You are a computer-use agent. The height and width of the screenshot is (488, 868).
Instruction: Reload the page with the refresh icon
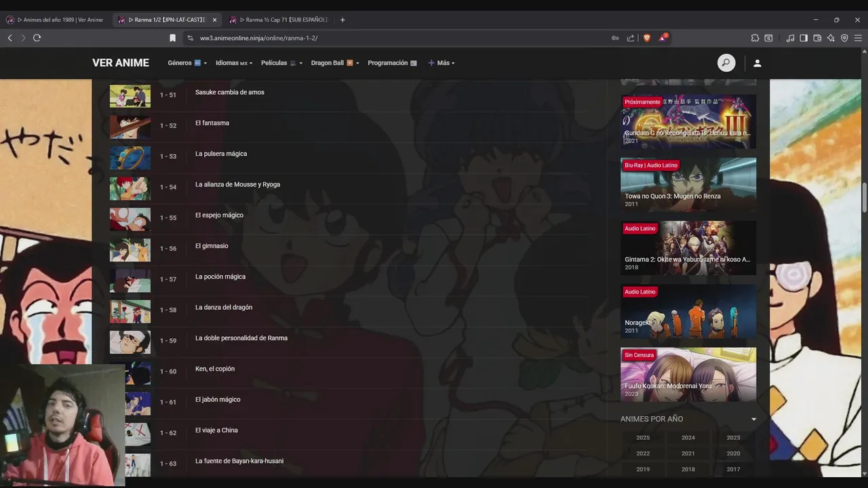37,38
